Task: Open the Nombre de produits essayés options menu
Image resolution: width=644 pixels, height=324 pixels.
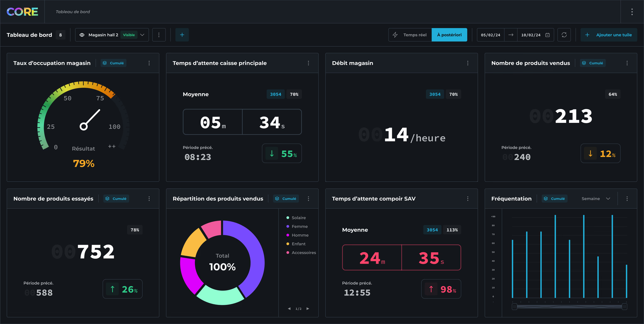Action: [x=149, y=198]
